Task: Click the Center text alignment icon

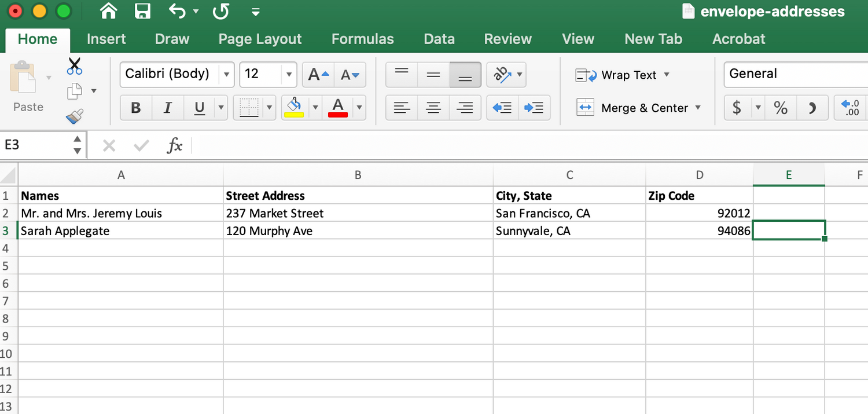Action: tap(433, 108)
